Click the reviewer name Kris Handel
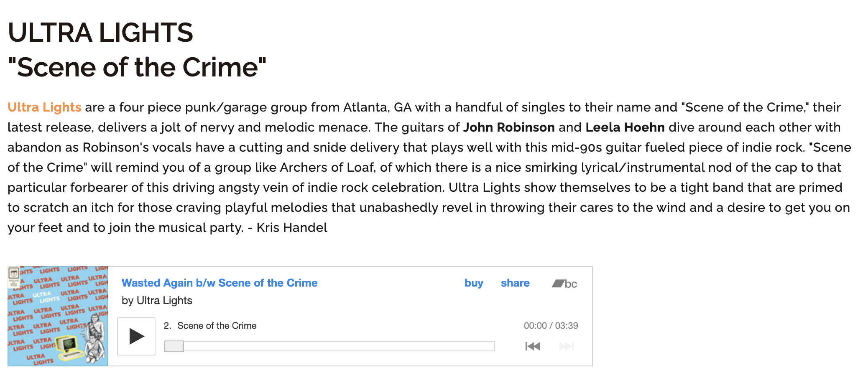This screenshot has width=868, height=386. tap(292, 228)
